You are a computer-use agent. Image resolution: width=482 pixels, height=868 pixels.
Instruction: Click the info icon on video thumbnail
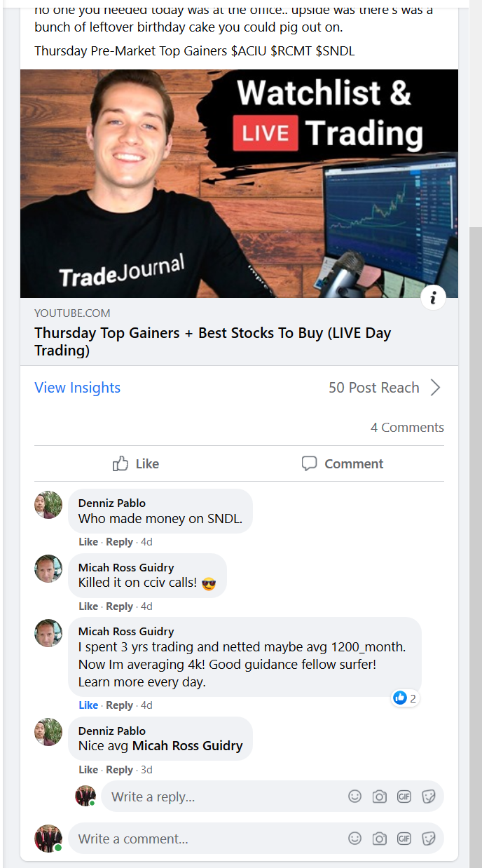tap(434, 298)
